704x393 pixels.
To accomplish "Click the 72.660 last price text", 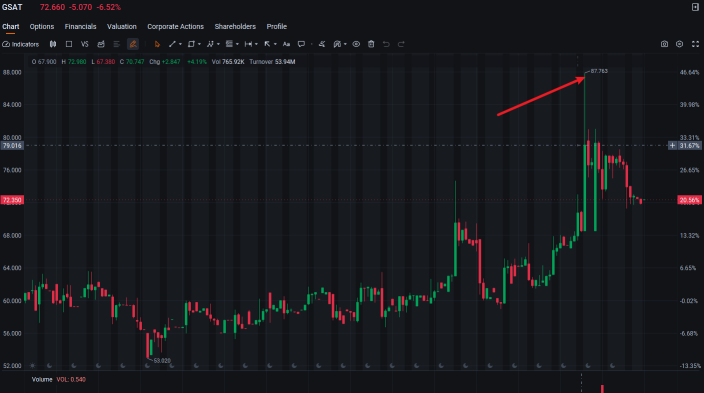I will click(52, 7).
